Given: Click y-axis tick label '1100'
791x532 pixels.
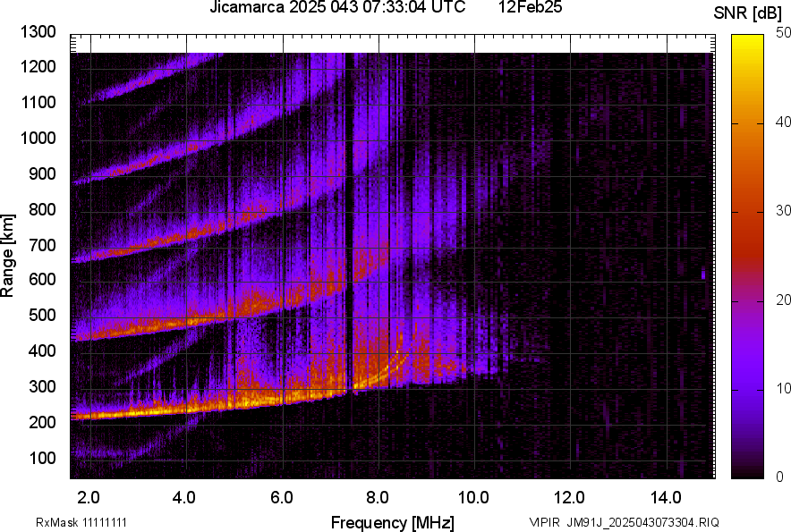Looking at the screenshot, I should 38,102.
